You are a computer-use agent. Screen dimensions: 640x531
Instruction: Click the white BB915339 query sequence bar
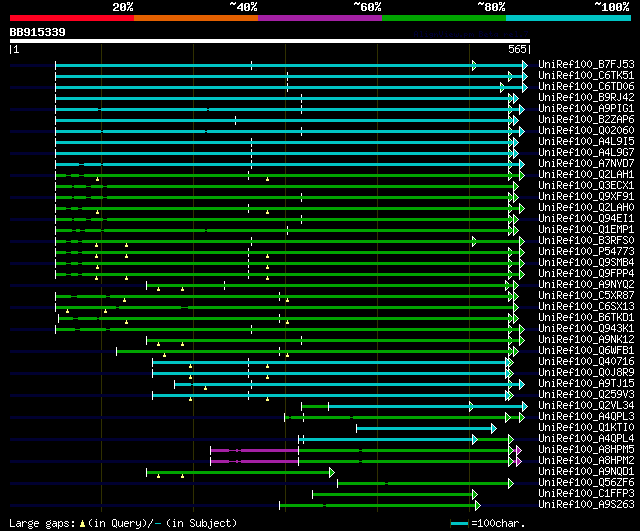(270, 41)
